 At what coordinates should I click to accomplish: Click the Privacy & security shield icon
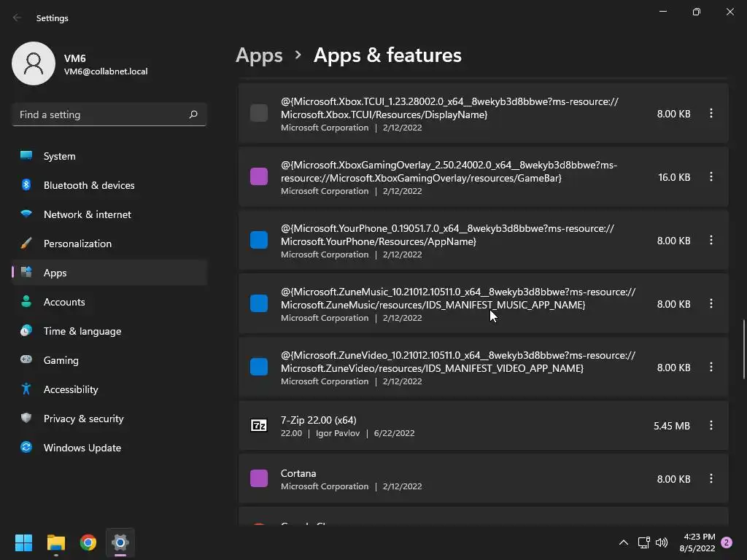point(26,419)
